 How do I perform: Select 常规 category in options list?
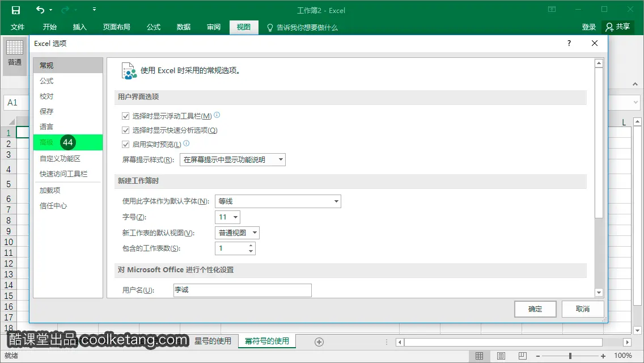(68, 65)
